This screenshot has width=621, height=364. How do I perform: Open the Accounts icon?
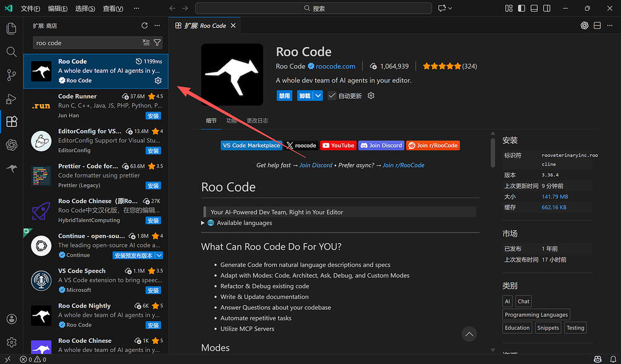point(12,319)
